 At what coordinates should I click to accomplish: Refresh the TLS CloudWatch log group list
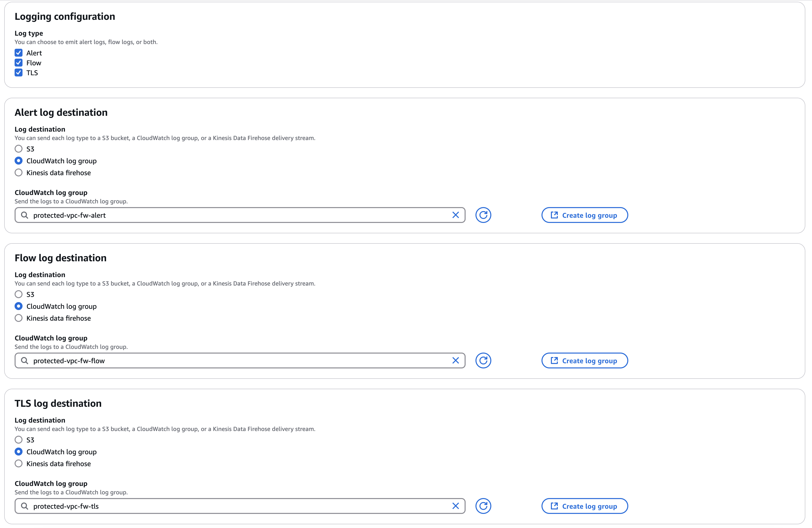483,506
